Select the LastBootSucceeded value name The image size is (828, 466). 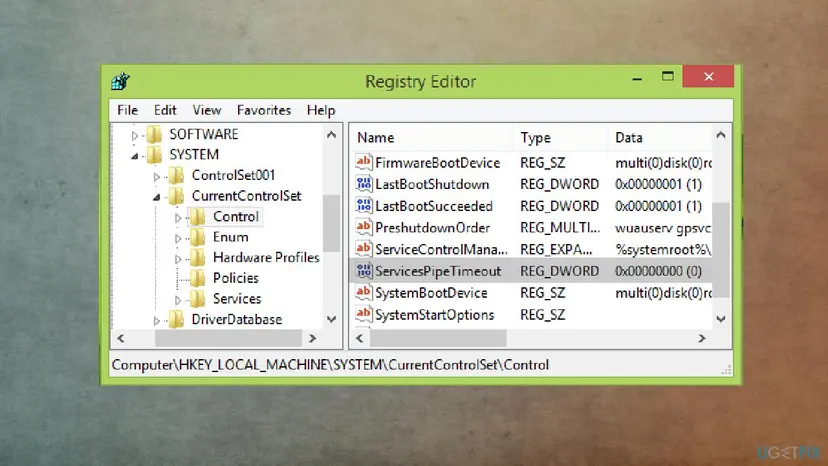[x=434, y=206]
